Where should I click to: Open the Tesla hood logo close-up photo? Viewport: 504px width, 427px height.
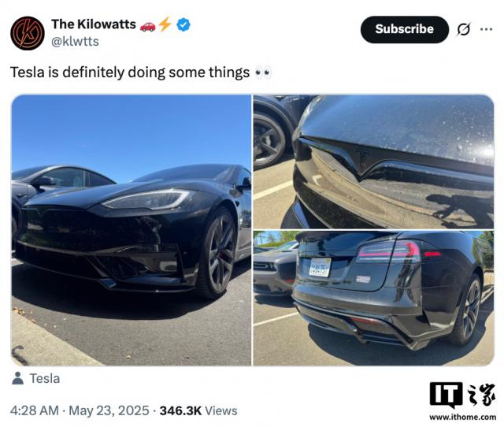[373, 162]
